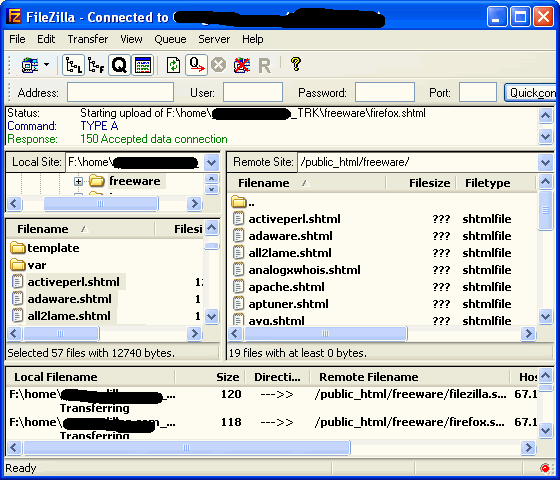Click the disconnect from server icon

tap(241, 65)
